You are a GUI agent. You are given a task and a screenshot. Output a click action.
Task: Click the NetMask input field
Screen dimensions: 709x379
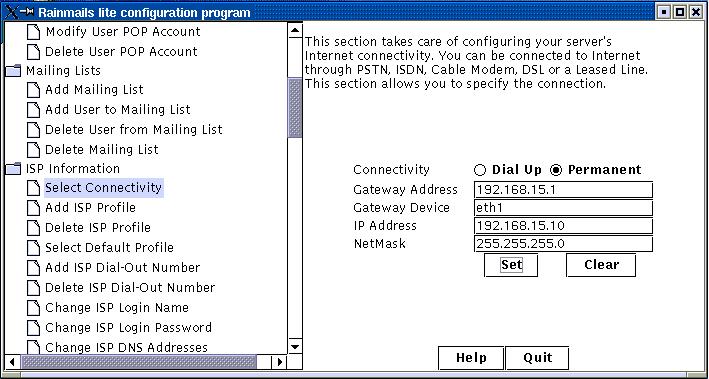(563, 244)
